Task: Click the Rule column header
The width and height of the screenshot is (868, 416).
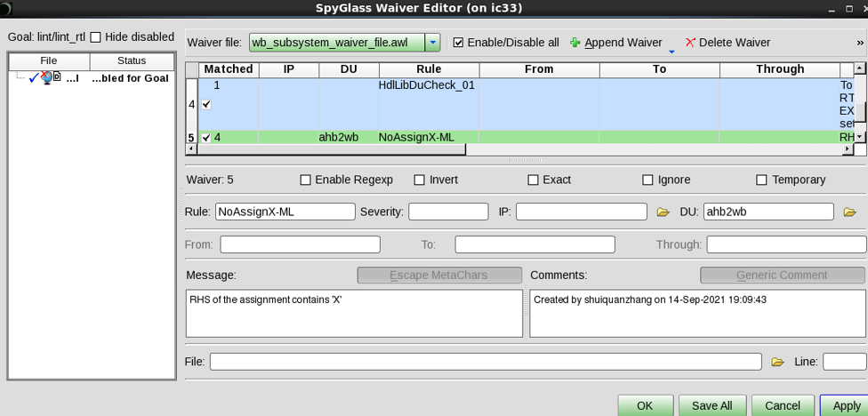Action: tap(429, 69)
